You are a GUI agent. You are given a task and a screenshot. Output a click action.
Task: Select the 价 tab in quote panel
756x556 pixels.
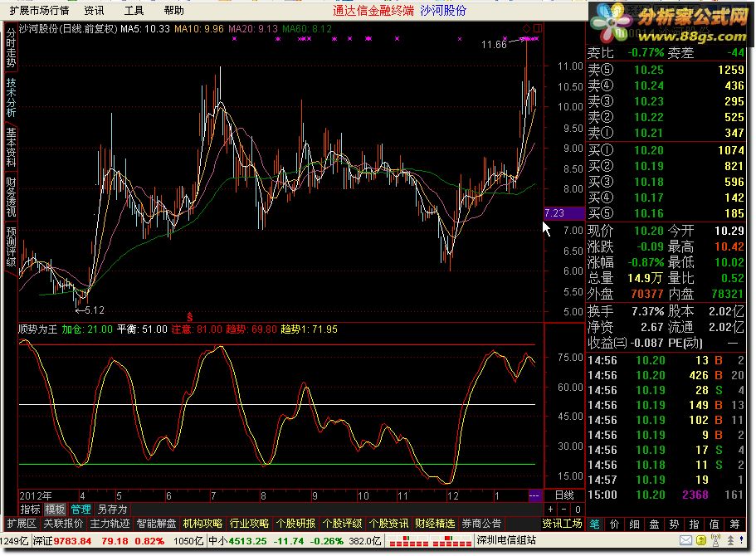614,524
